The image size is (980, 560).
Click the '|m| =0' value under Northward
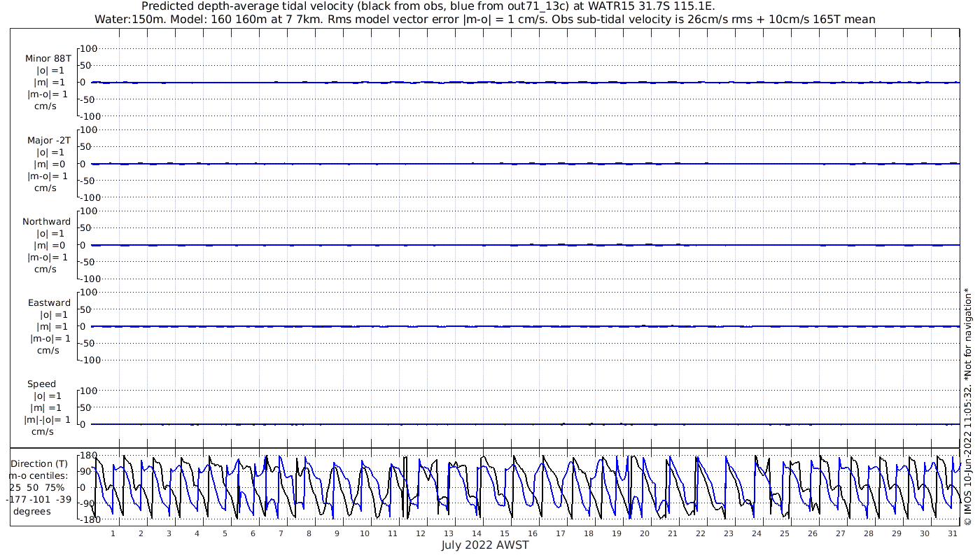coord(49,246)
